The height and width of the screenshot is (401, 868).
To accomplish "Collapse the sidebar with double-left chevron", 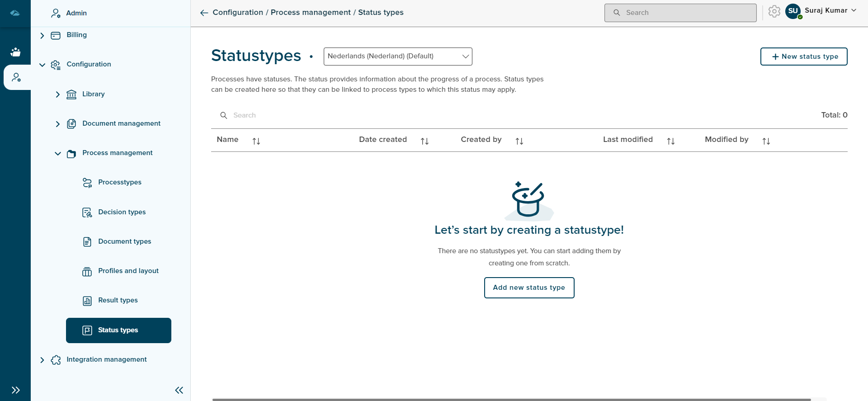I will click(179, 390).
